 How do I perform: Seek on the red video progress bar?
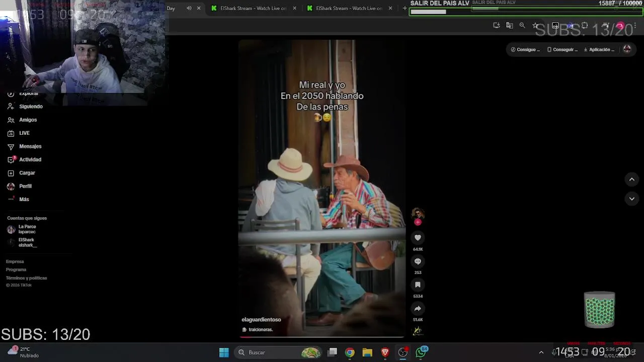pyautogui.click(x=322, y=337)
